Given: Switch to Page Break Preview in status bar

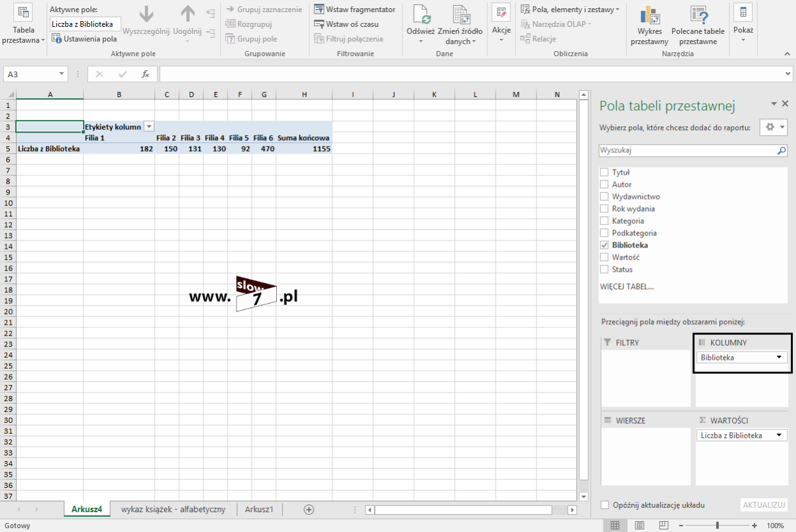Looking at the screenshot, I should click(663, 526).
